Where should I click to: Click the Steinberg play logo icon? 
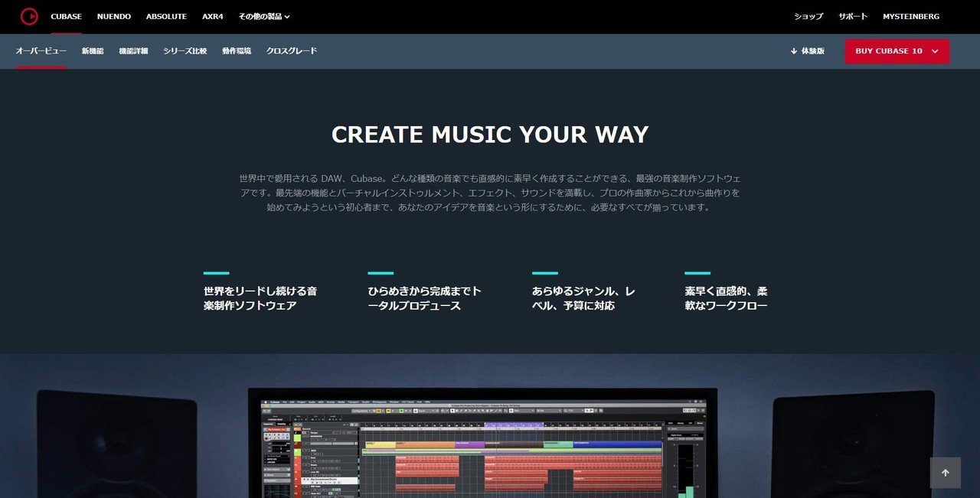31,16
